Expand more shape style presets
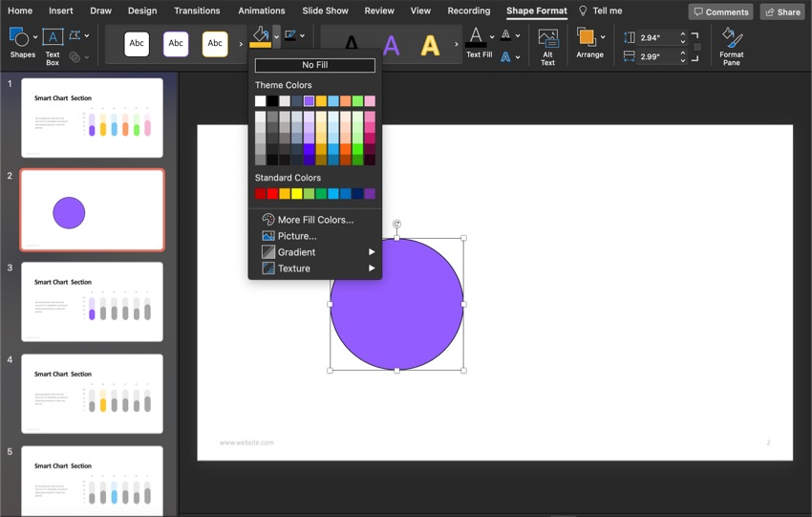 click(241, 44)
